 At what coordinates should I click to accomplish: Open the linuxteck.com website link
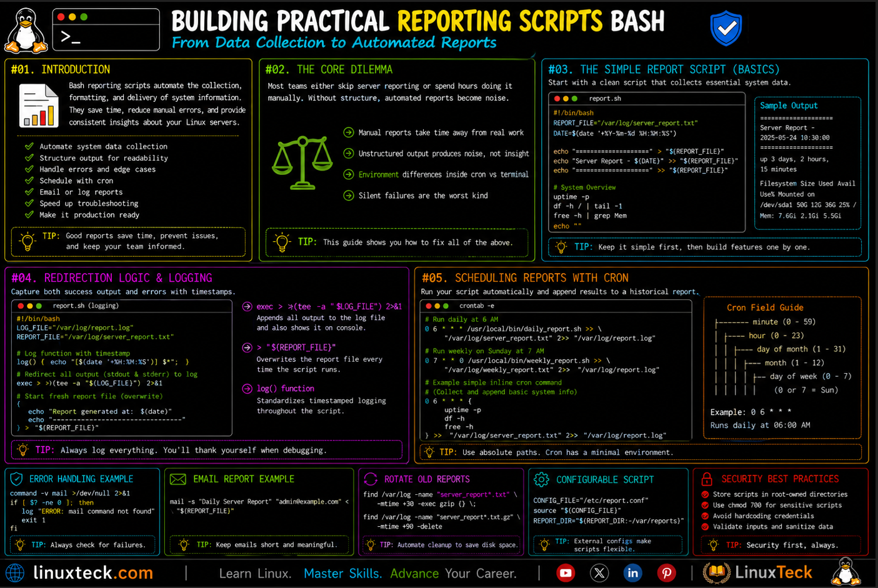pyautogui.click(x=93, y=572)
